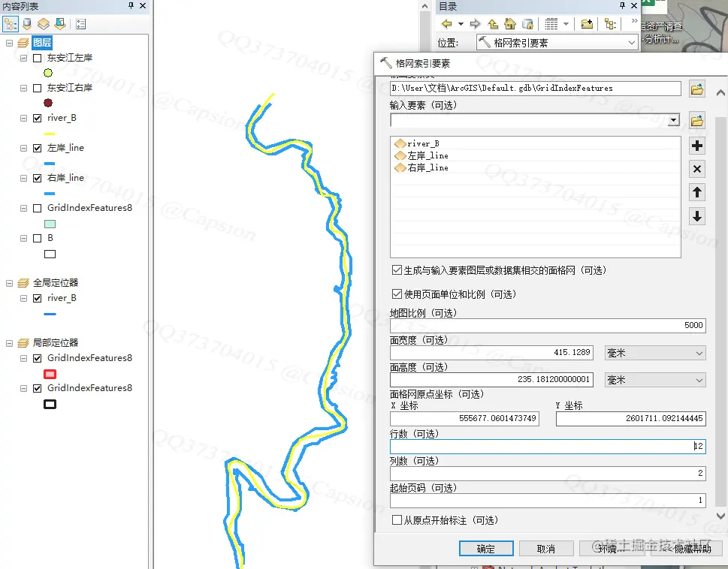Click 环境... button

(612, 549)
